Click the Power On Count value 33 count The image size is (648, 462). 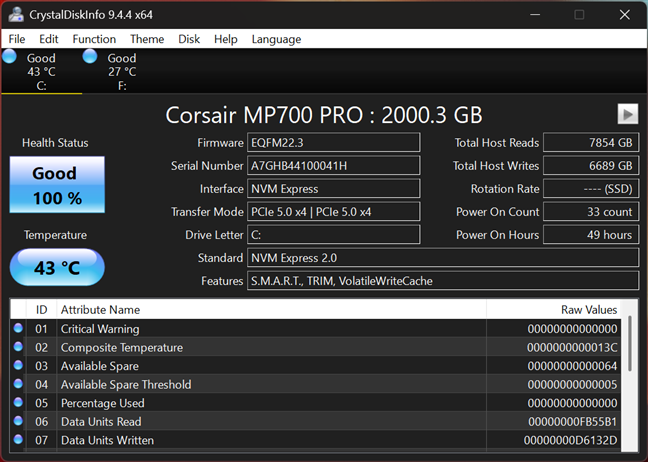coord(591,212)
